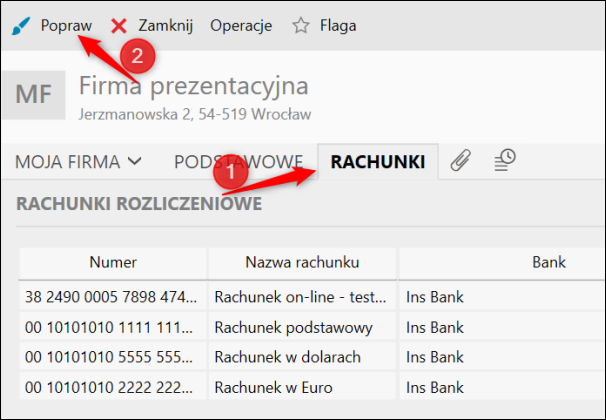This screenshot has width=606, height=420.
Task: Open the paperclip attachments tab
Action: pyautogui.click(x=461, y=160)
